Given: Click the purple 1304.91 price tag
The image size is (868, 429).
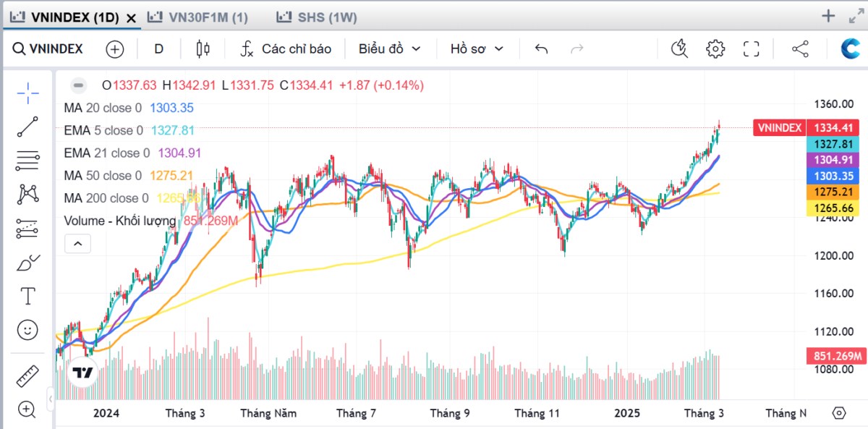Looking at the screenshot, I should point(833,160).
